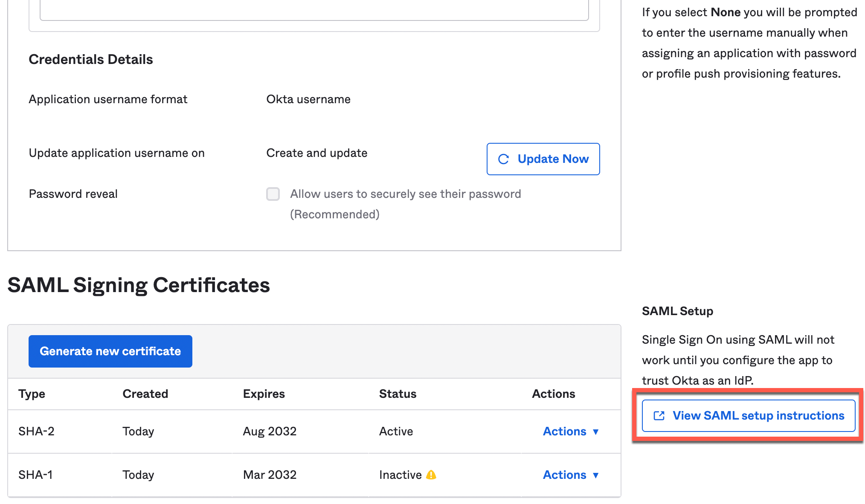
Task: Click the refresh icon in Update Now
Action: [503, 159]
